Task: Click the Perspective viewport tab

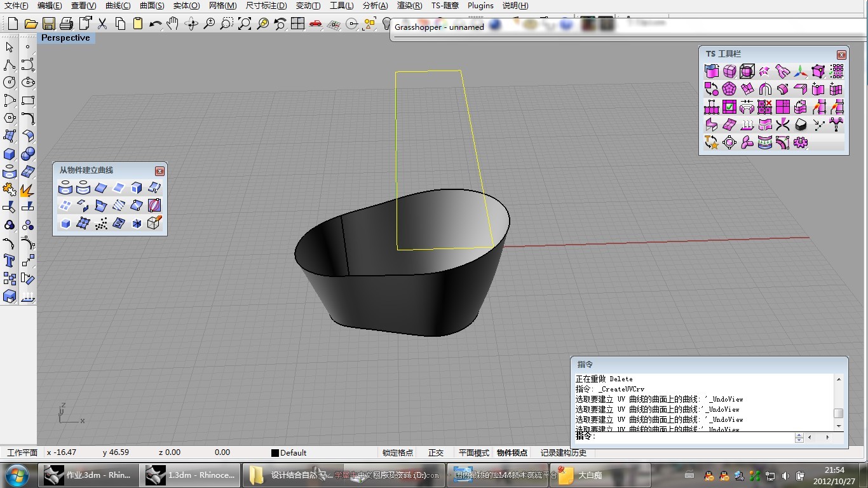Action: pyautogui.click(x=65, y=37)
